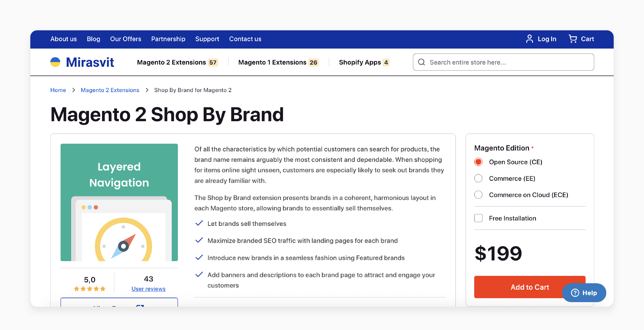Viewport: 644px width, 330px height.
Task: Open the Contact us page
Action: click(x=245, y=39)
